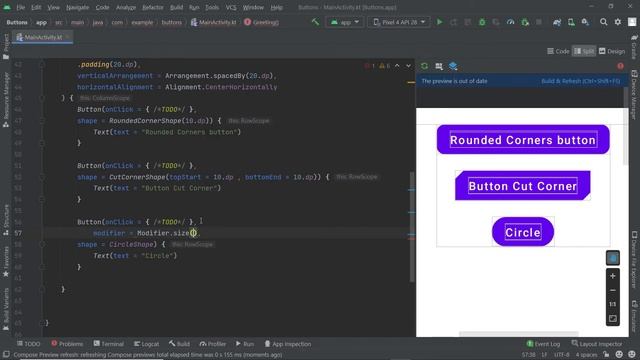Refresh the Compose preview icon

[x=424, y=66]
